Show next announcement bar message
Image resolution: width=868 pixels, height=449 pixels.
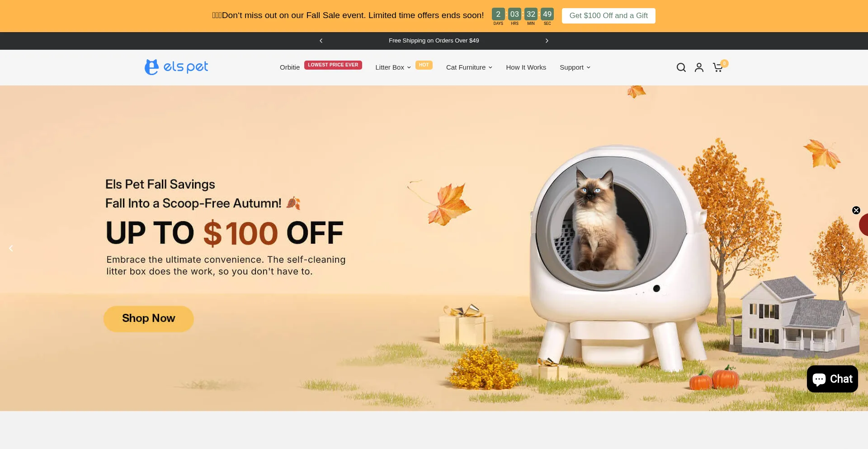pyautogui.click(x=547, y=41)
